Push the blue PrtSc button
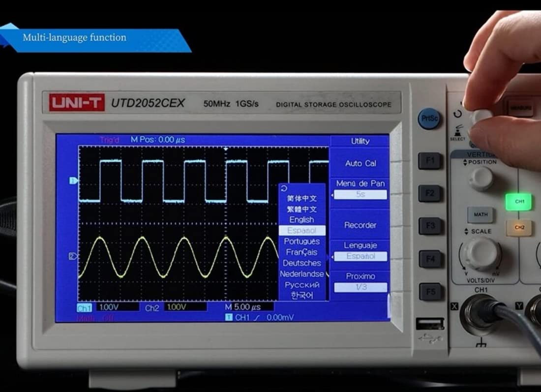The height and width of the screenshot is (392, 541). [x=429, y=119]
